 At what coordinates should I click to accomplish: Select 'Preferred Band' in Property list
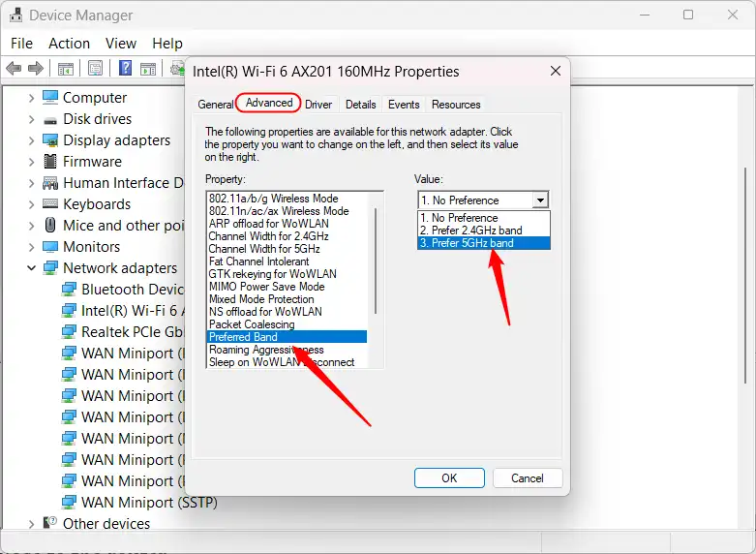pyautogui.click(x=287, y=336)
